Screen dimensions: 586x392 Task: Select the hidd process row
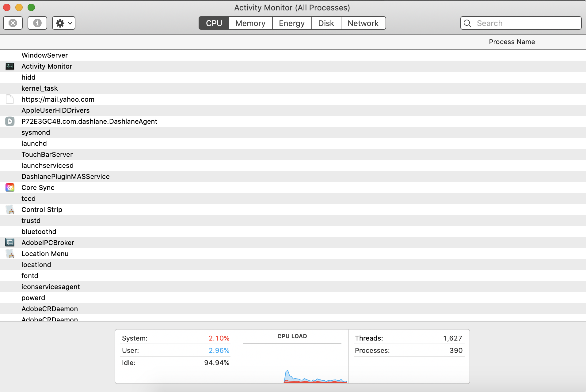coord(293,77)
